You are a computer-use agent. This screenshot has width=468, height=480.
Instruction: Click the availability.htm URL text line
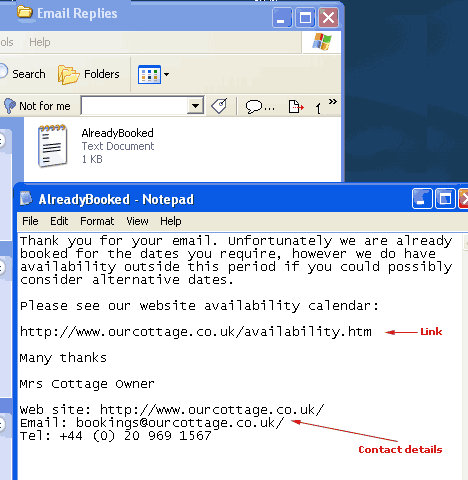pos(196,332)
